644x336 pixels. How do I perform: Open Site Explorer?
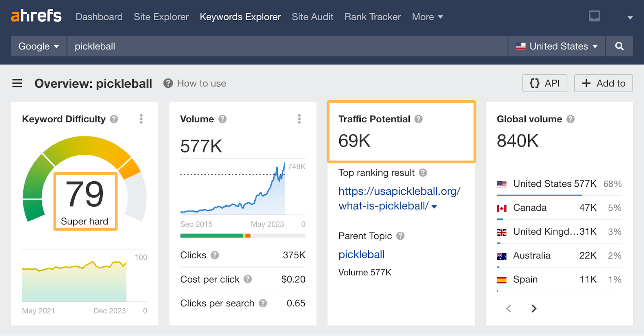pos(161,17)
